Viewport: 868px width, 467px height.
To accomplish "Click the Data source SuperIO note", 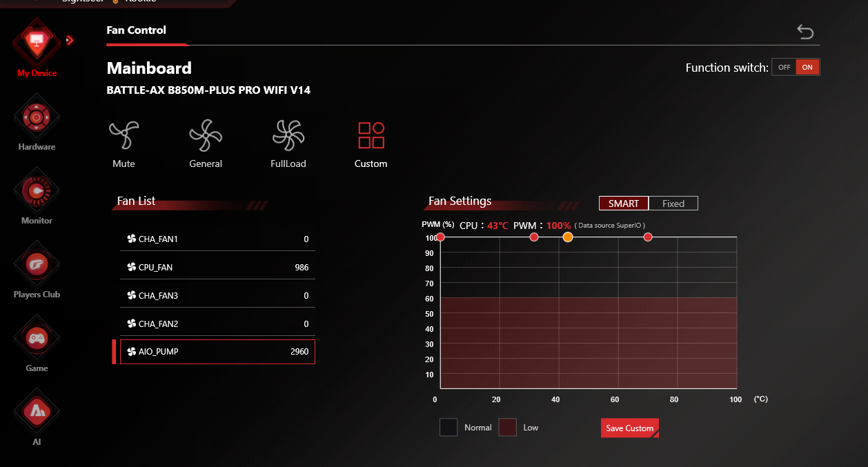I will 610,226.
